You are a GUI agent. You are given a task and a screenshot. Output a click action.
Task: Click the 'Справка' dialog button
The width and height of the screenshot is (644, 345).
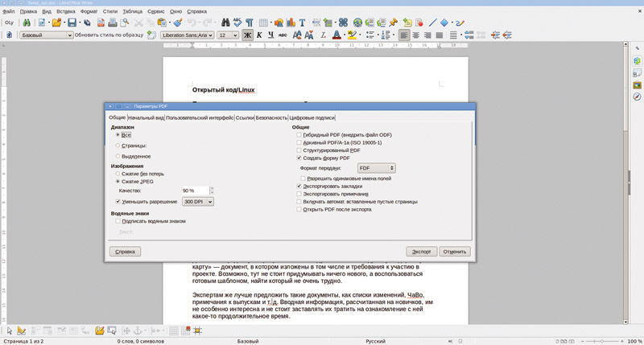[x=126, y=252]
